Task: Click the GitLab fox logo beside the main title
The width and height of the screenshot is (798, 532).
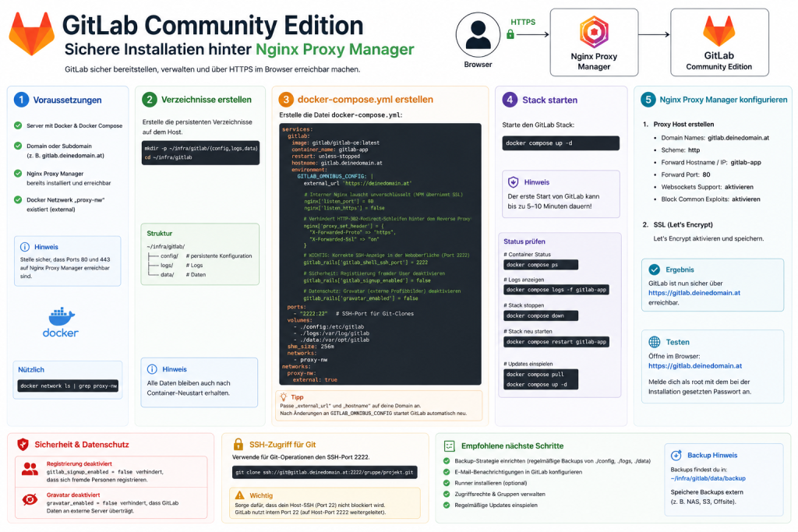Action: pyautogui.click(x=31, y=33)
